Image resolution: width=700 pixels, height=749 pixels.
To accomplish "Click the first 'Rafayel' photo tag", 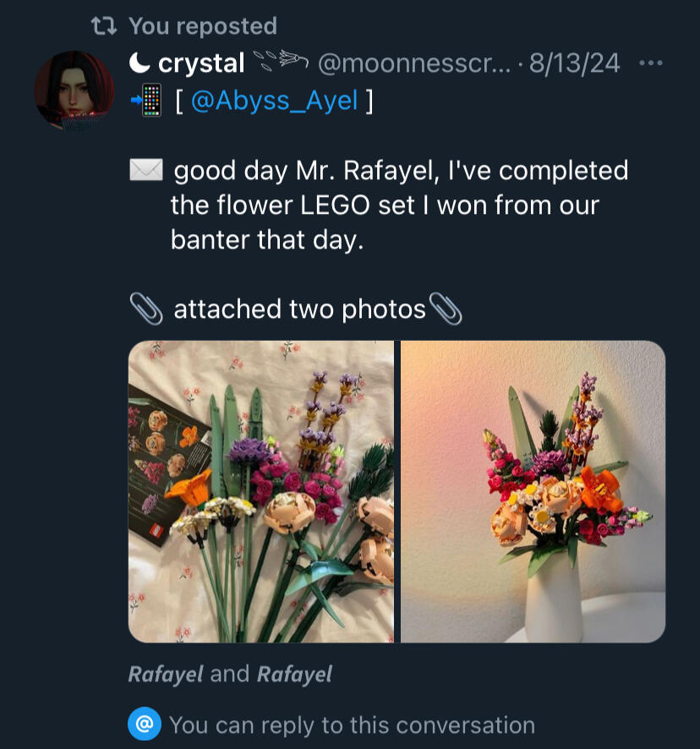I will (x=166, y=674).
